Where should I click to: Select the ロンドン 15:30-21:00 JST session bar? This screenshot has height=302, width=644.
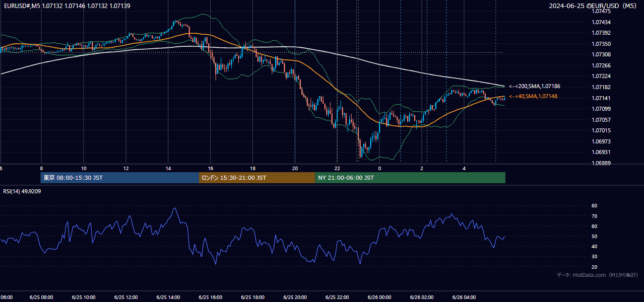(x=257, y=178)
